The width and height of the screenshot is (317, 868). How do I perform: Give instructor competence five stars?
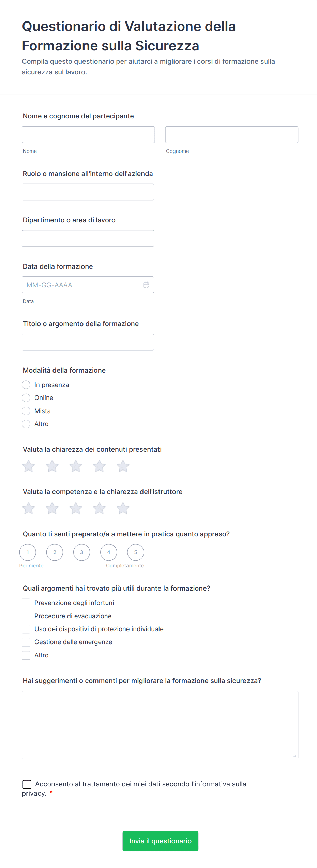point(123,508)
